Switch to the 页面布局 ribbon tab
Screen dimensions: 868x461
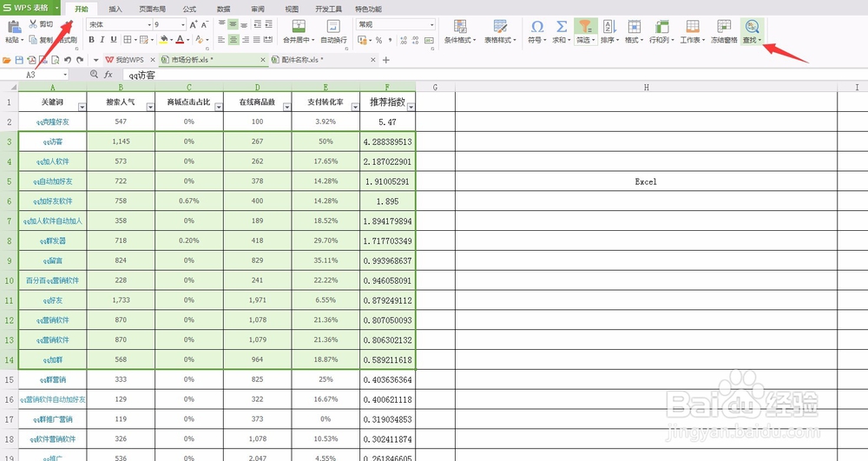152,9
